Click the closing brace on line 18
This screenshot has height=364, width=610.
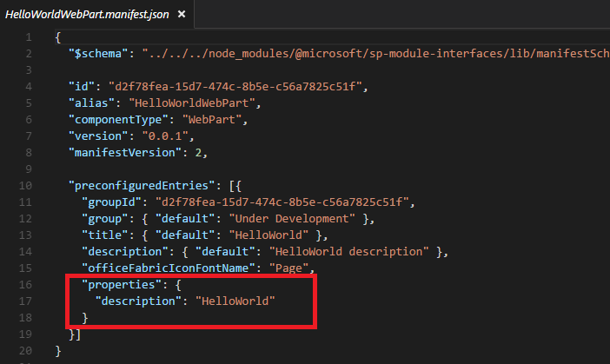click(85, 318)
